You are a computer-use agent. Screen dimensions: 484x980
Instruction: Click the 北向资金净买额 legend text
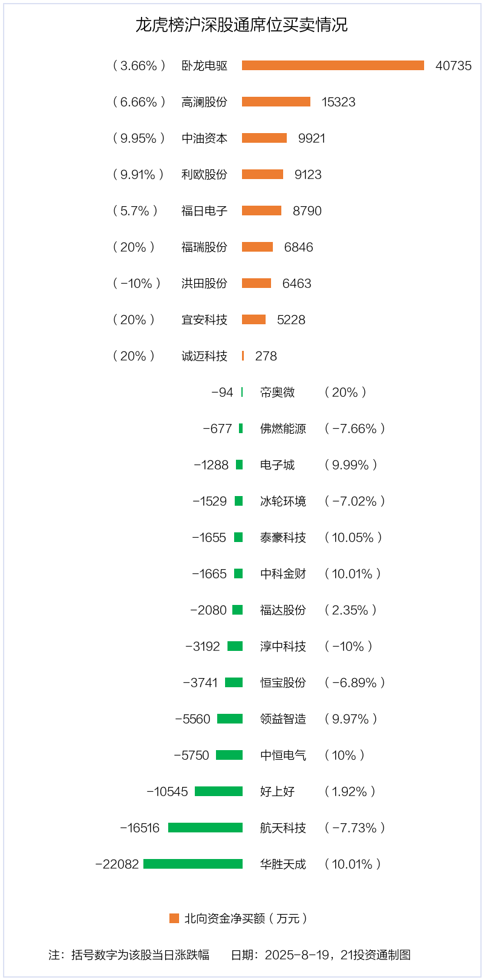(246, 918)
